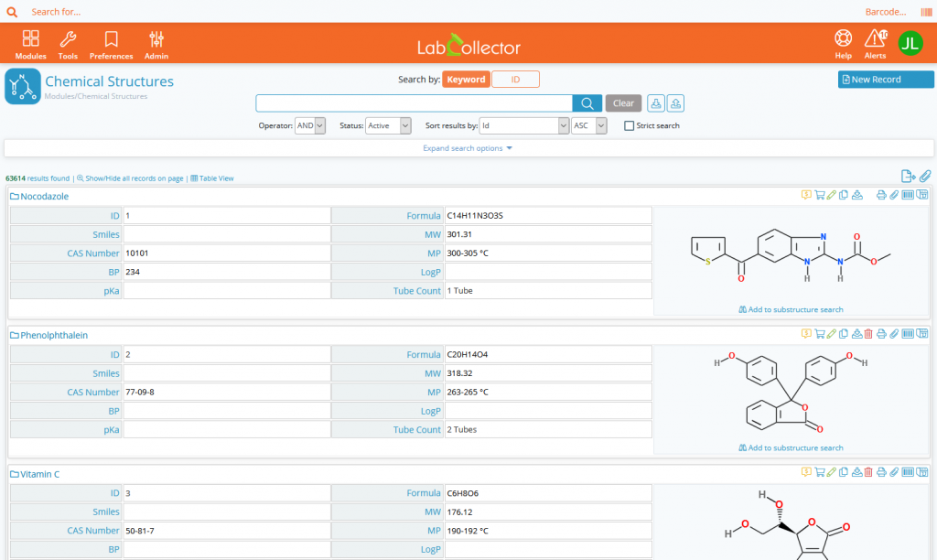Viewport: 937px width, 560px height.
Task: Select Tube Count value 2 Tubes
Action: [462, 430]
